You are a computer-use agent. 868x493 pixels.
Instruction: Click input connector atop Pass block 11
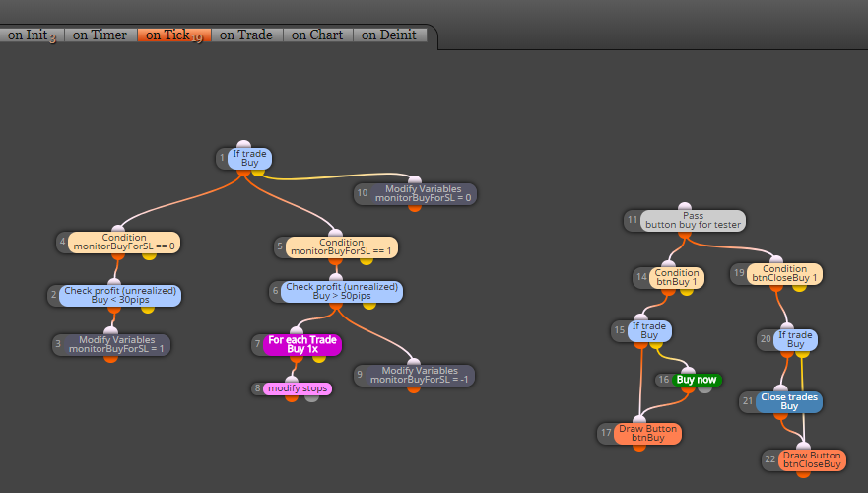tap(685, 207)
